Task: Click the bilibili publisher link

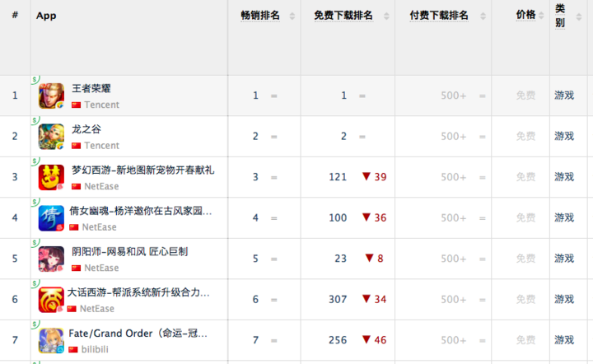Action: pyautogui.click(x=95, y=349)
